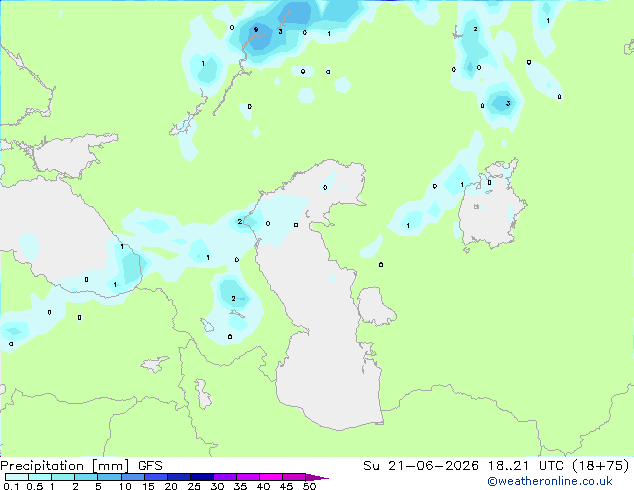The image size is (634, 490).
Task: Select the 45–50 mm legend color swatch
Action: 294,477
